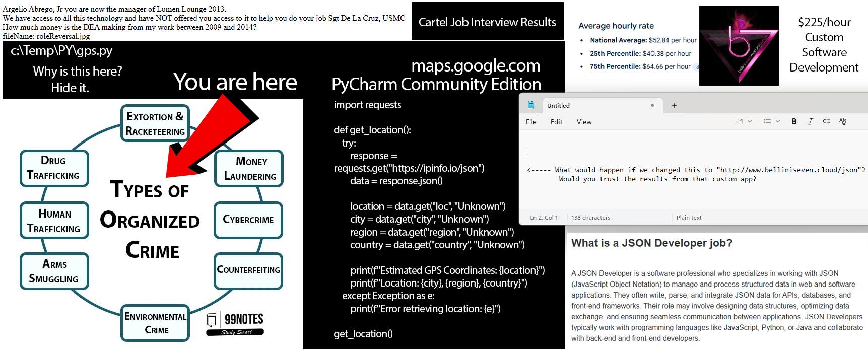This screenshot has height=354, width=868.
Task: Click the pink Bellini Seven logo image
Action: (739, 46)
